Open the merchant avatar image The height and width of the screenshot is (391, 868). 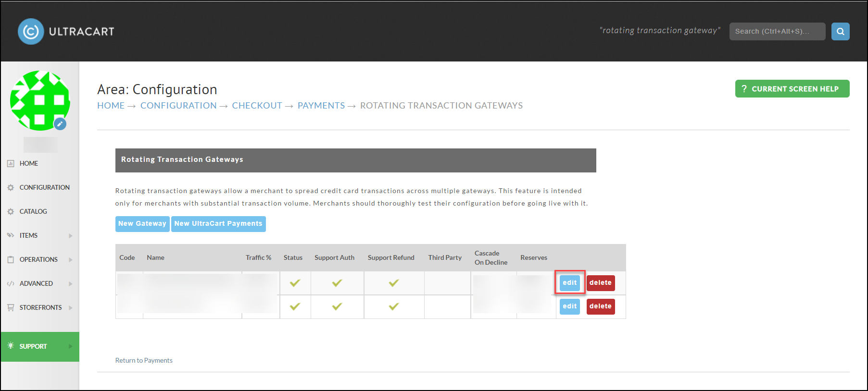(40, 100)
